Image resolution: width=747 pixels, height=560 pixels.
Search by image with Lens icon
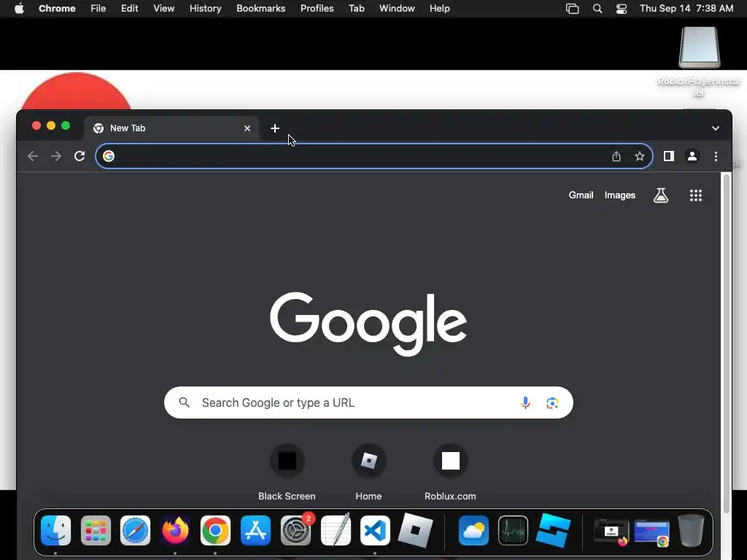tap(552, 402)
